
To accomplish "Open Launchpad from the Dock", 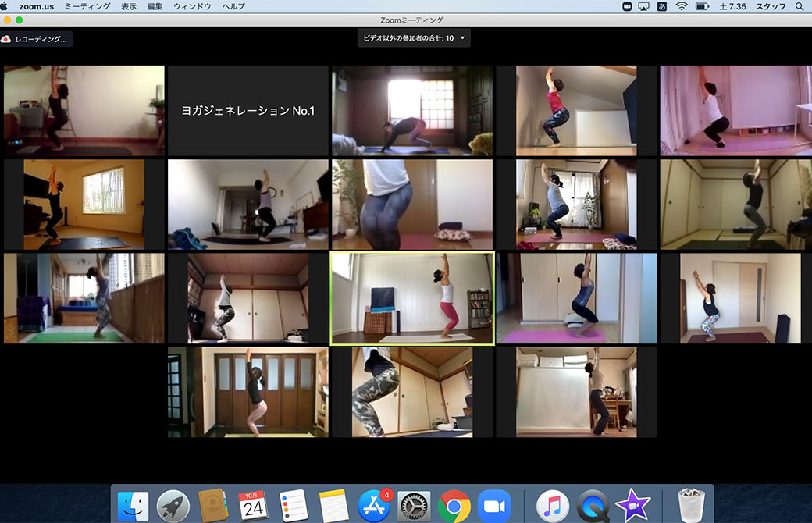I will (x=172, y=505).
